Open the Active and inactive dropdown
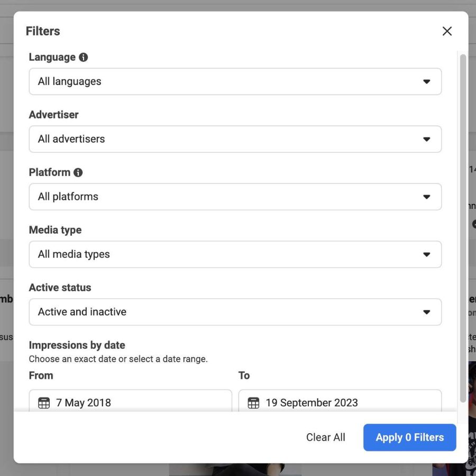The height and width of the screenshot is (476, 476). click(x=235, y=312)
